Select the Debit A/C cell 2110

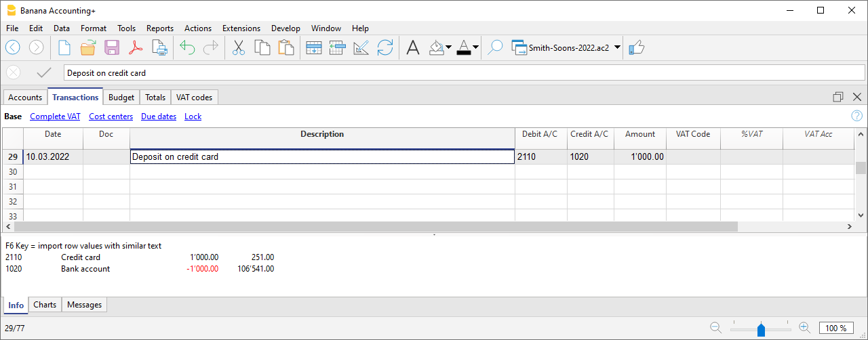pos(541,156)
